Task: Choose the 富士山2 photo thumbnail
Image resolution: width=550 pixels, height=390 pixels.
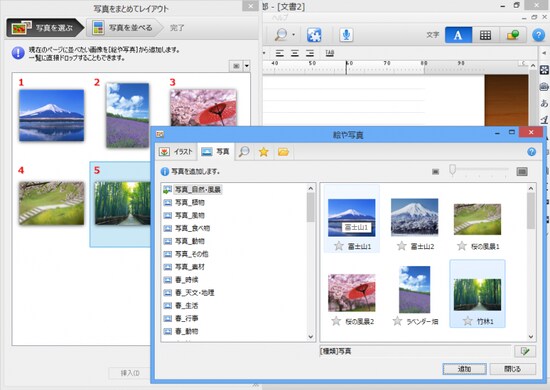Action: click(414, 217)
